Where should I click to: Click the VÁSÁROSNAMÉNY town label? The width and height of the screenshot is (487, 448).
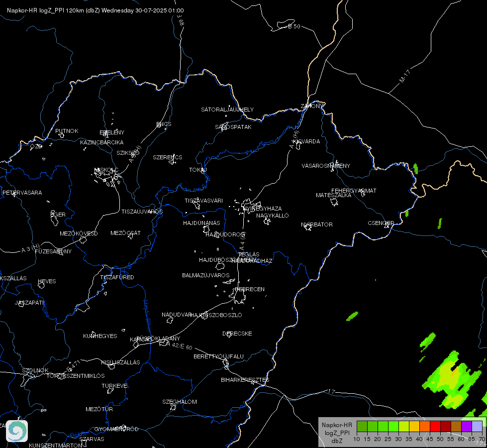[326, 166]
